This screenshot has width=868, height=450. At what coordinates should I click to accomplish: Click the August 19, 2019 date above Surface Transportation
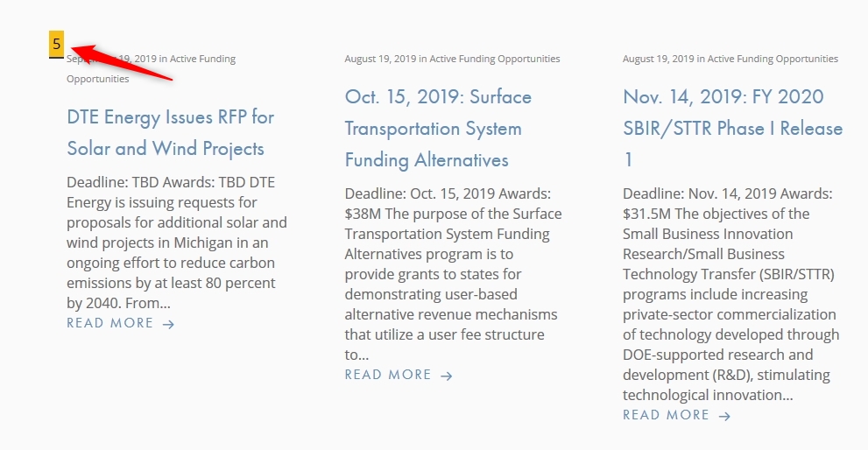(x=380, y=59)
